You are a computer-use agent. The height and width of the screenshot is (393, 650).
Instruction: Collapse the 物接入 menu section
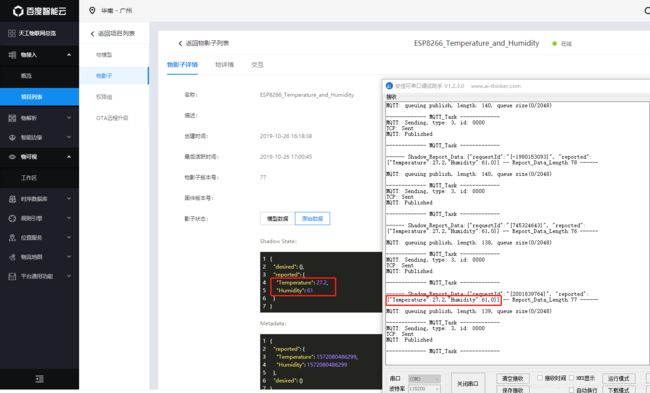click(69, 55)
